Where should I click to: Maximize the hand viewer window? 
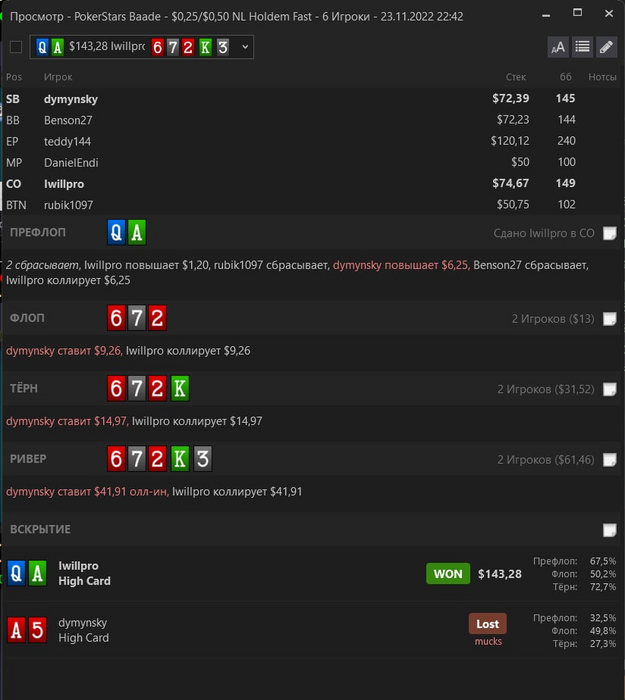coord(577,13)
